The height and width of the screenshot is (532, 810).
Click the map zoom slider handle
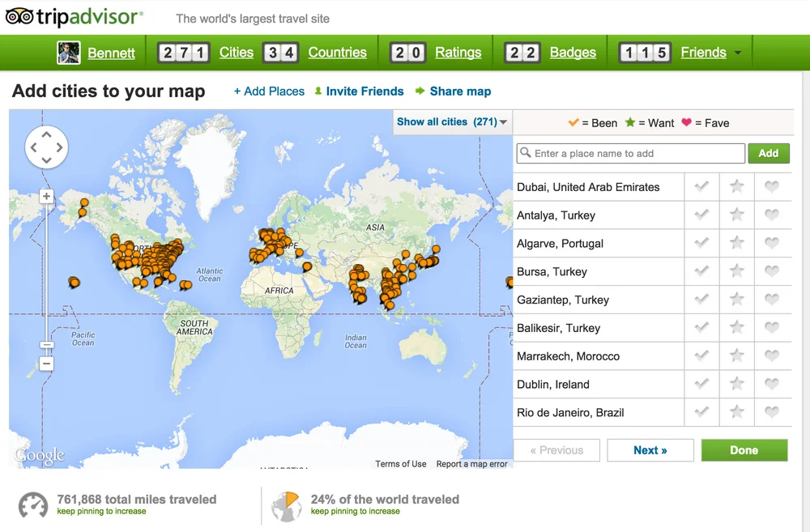46,344
